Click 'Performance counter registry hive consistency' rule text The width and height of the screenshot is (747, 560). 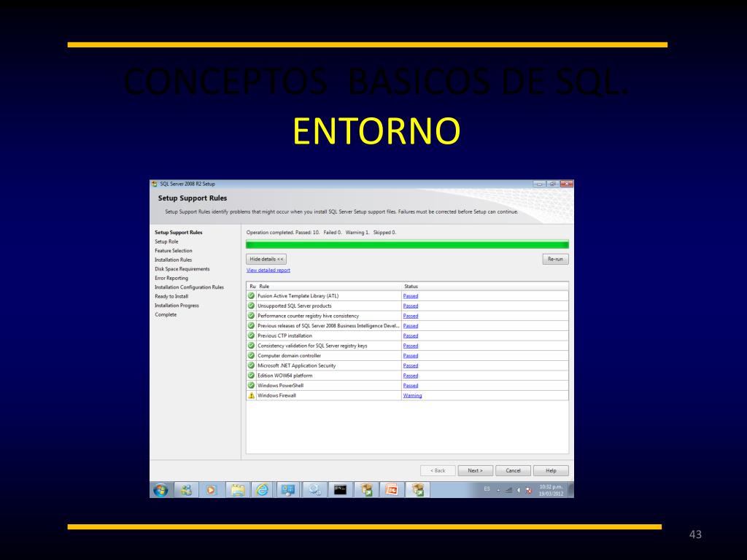coord(308,316)
